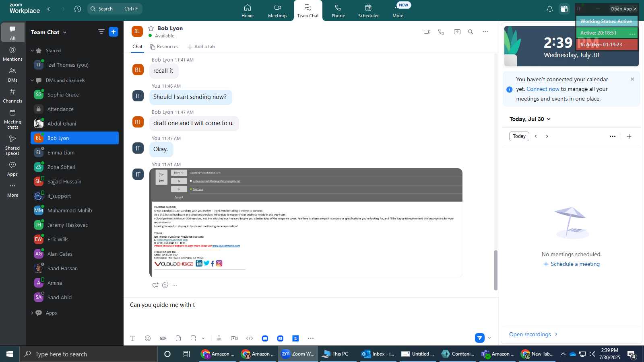
Task: Click Schedule a meeting link
Action: click(x=572, y=264)
